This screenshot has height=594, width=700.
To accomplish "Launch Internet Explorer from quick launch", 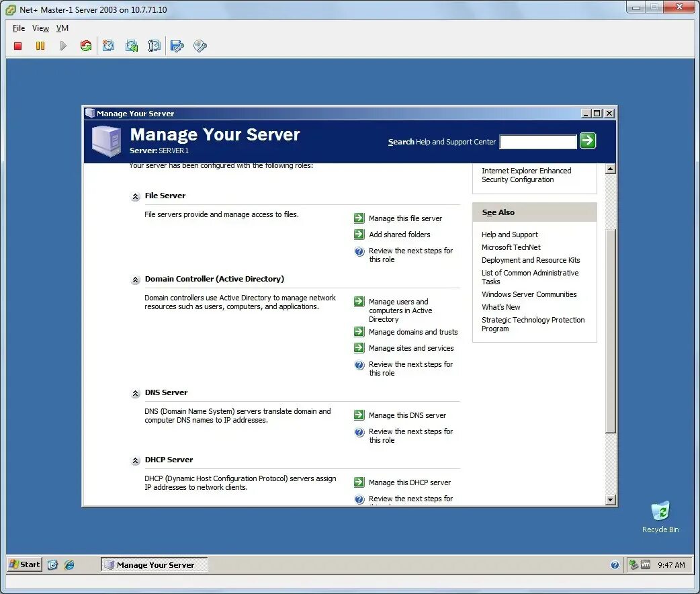I will 69,564.
